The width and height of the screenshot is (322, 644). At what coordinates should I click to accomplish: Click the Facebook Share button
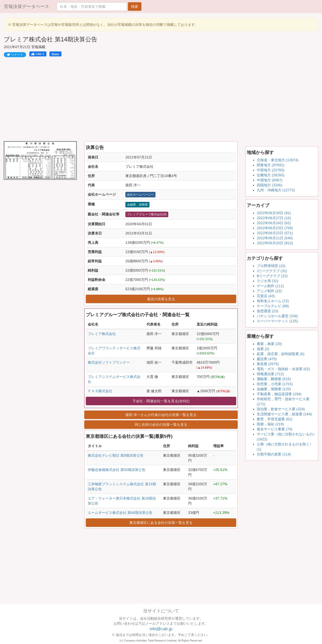(55, 54)
